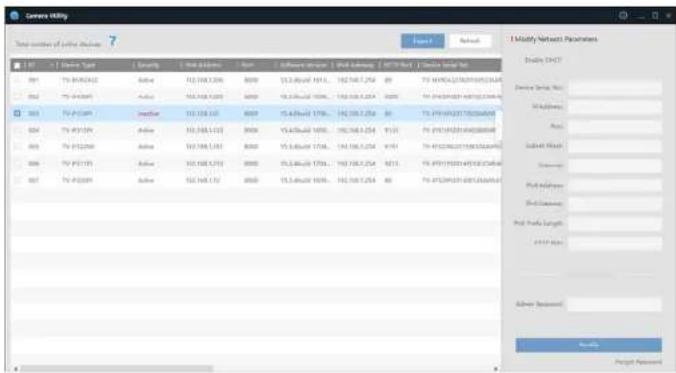Click the IPv6 Gateway input field

coord(615,204)
